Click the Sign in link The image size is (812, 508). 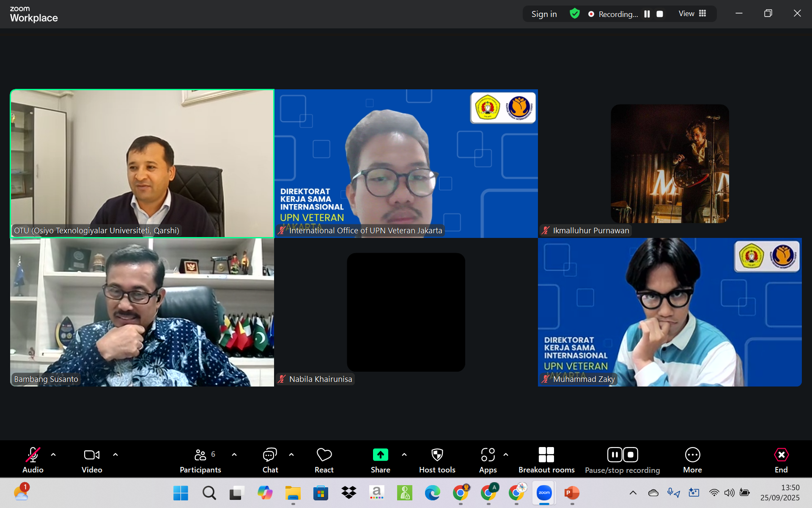pyautogui.click(x=544, y=14)
